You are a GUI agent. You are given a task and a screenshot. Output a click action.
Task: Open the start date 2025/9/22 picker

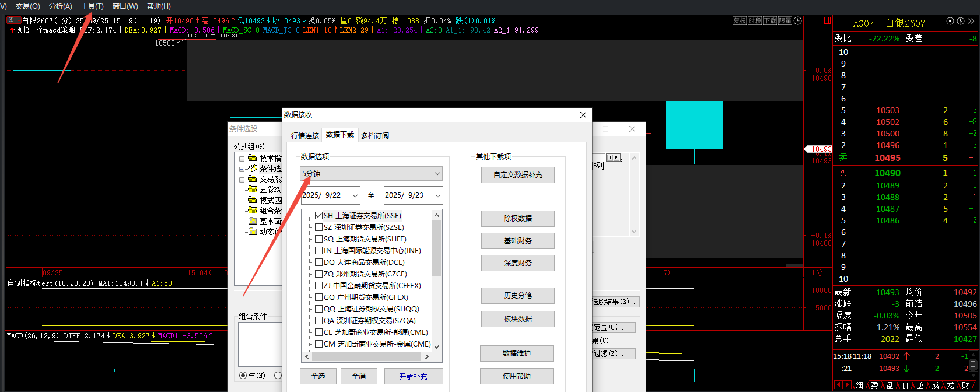click(x=355, y=195)
